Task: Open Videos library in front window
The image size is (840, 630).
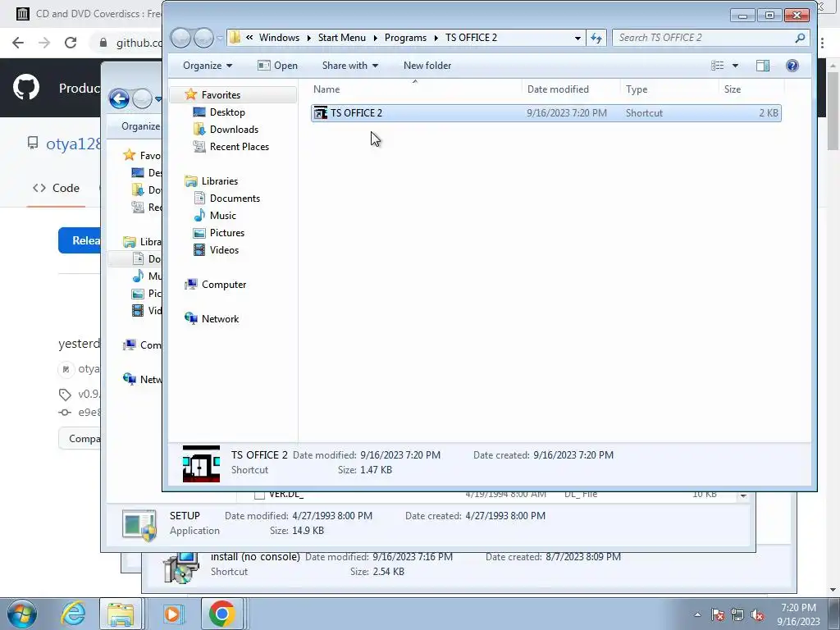Action: 224,249
